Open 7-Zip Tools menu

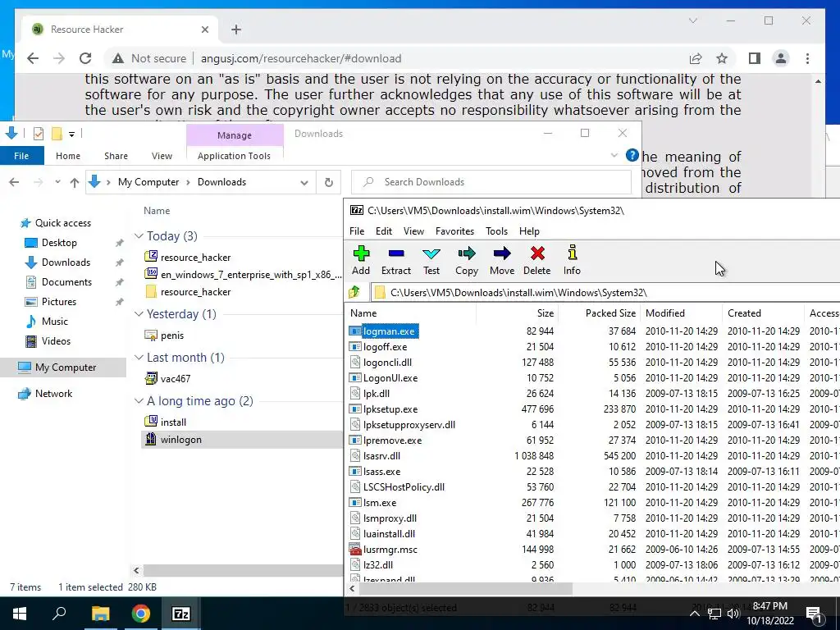click(496, 231)
